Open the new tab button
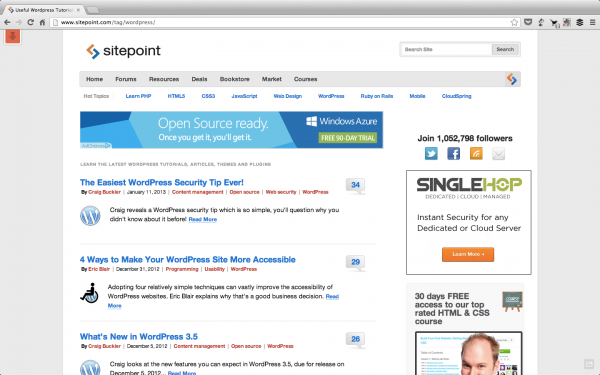Image resolution: width=600 pixels, height=375 pixels. click(x=93, y=10)
